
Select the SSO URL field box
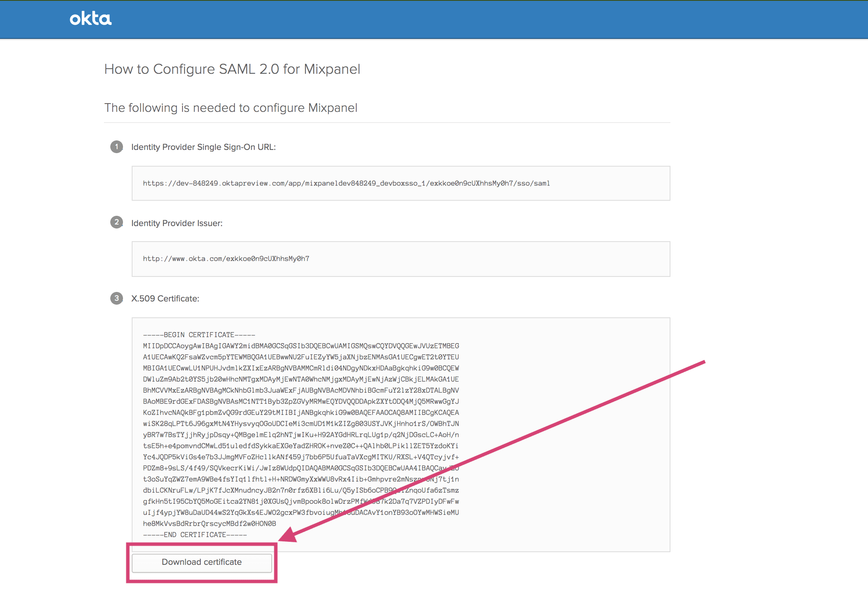pyautogui.click(x=400, y=183)
